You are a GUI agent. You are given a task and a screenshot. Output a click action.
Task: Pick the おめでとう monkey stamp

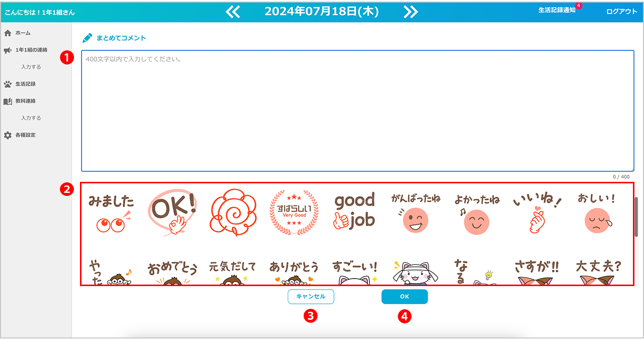click(x=172, y=273)
